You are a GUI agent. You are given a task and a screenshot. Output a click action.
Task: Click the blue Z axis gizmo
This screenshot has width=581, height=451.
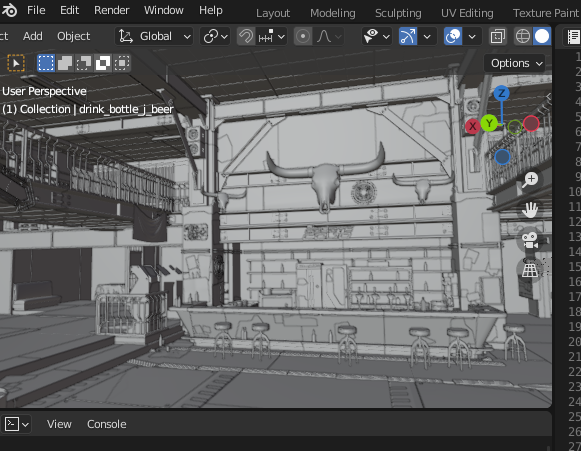501,93
